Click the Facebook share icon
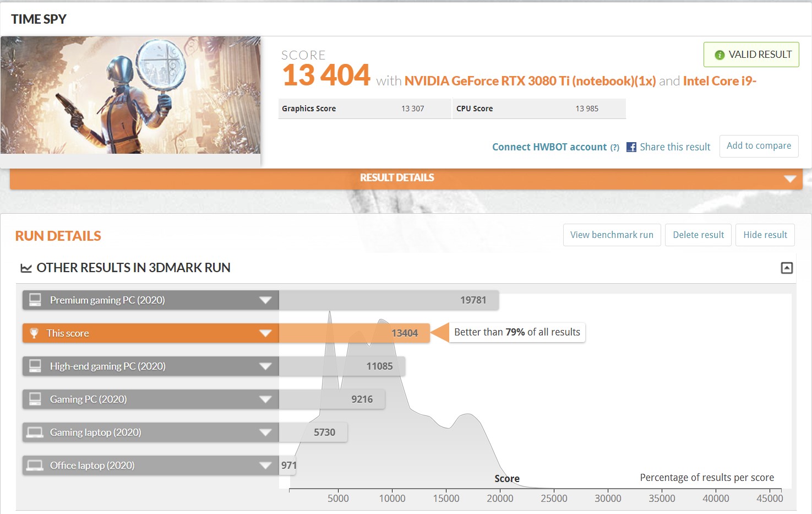 pyautogui.click(x=631, y=147)
